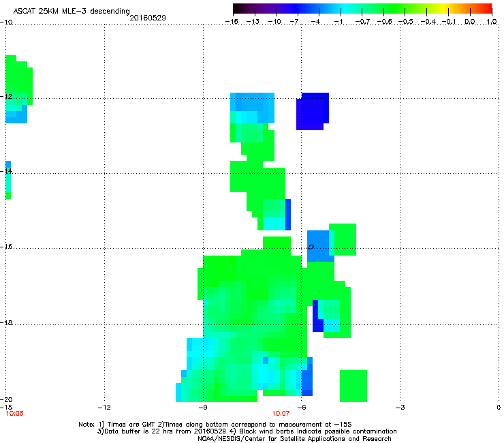Click the colorbar tick label '-0.7'
Viewport: 504px width, 443px height.
pyautogui.click(x=362, y=22)
